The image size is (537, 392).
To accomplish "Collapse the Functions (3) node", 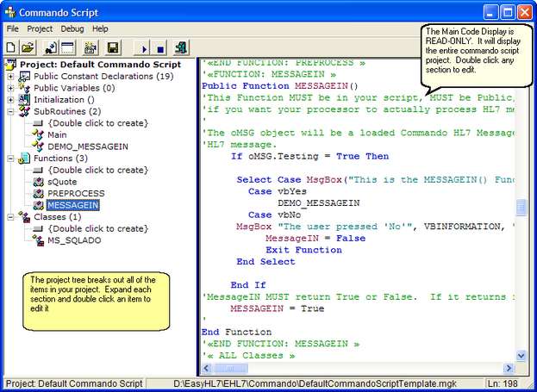I will click(x=10, y=159).
